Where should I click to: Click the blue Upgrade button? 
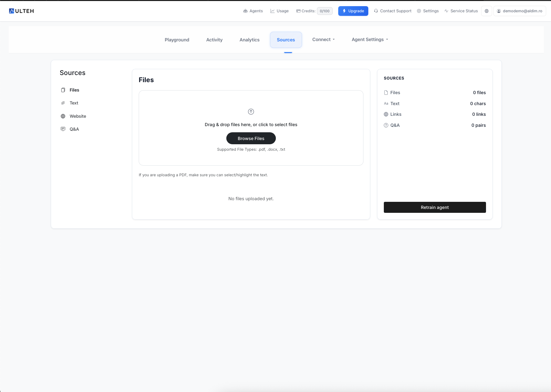pyautogui.click(x=353, y=11)
